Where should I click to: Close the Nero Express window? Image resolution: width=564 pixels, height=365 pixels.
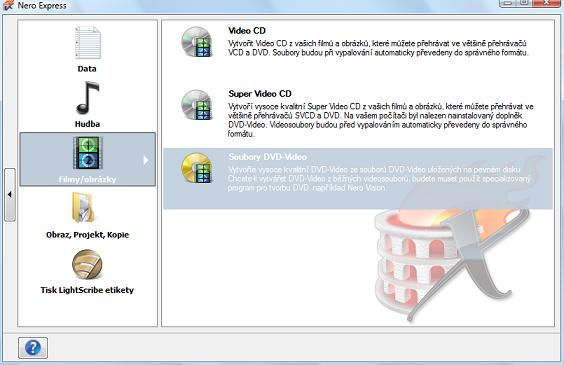(x=546, y=3)
